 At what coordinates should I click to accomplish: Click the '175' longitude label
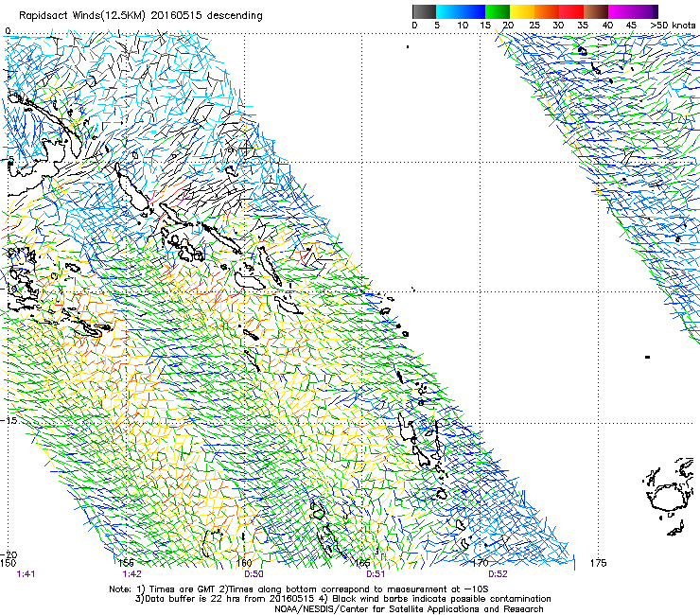(x=598, y=563)
